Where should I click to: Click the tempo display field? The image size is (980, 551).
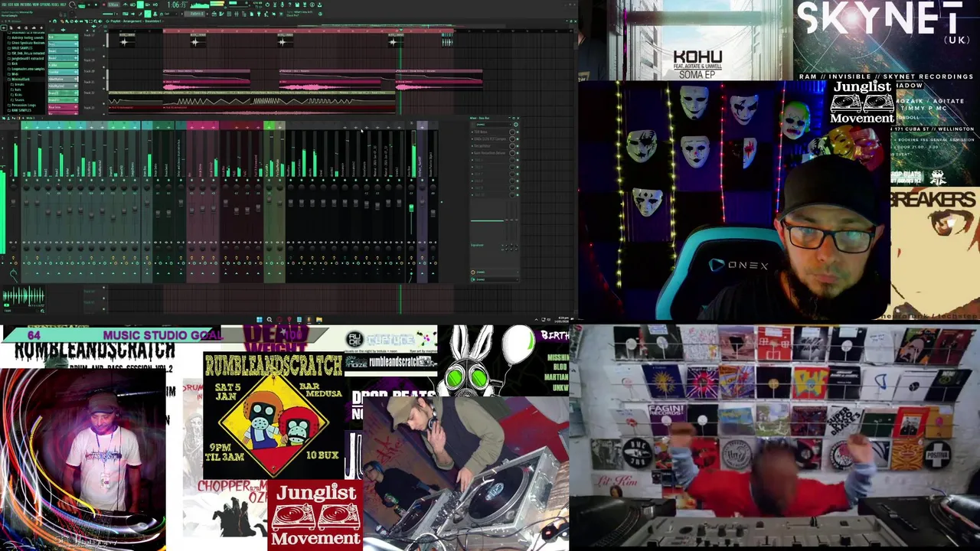(113, 5)
